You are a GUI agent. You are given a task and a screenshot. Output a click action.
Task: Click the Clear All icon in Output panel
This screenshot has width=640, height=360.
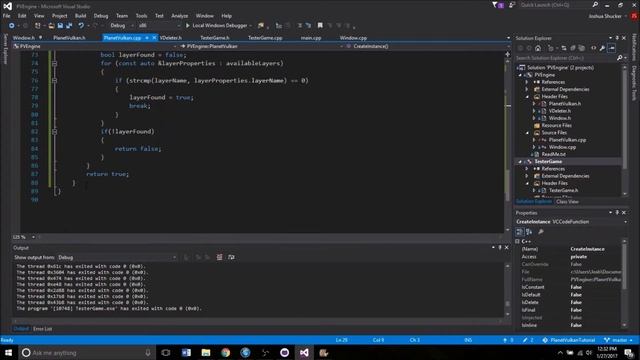(x=219, y=257)
